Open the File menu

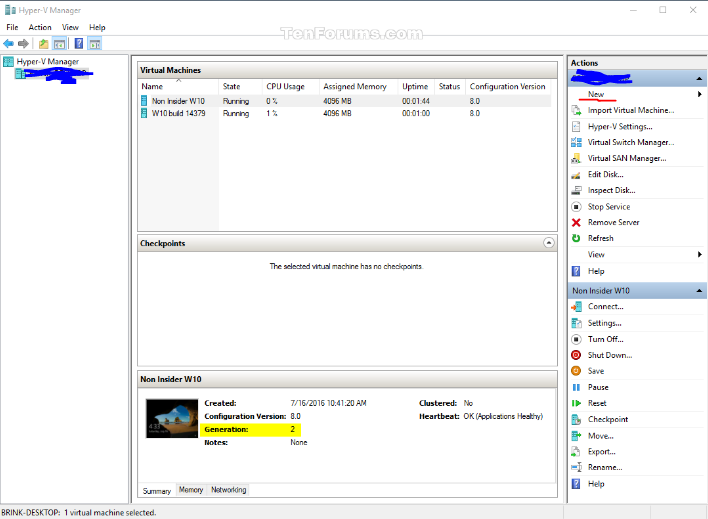pyautogui.click(x=12, y=28)
